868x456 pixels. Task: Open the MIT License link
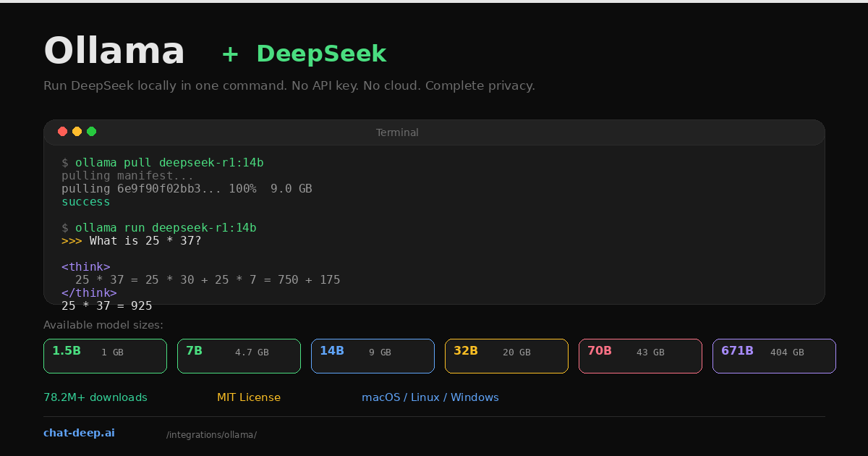tap(249, 397)
